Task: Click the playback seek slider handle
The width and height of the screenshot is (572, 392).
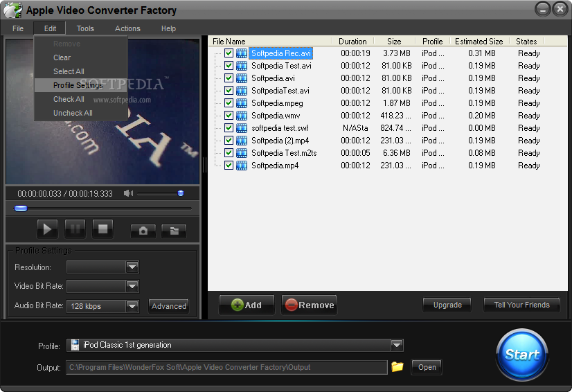Action: 21,208
